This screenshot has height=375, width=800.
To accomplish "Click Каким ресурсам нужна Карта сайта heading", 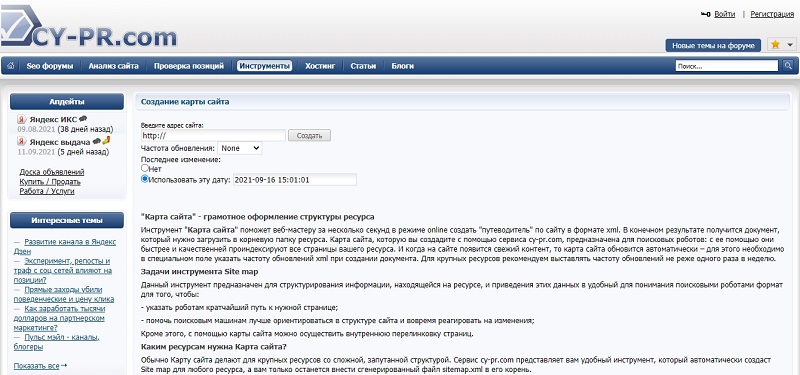I will tap(214, 347).
